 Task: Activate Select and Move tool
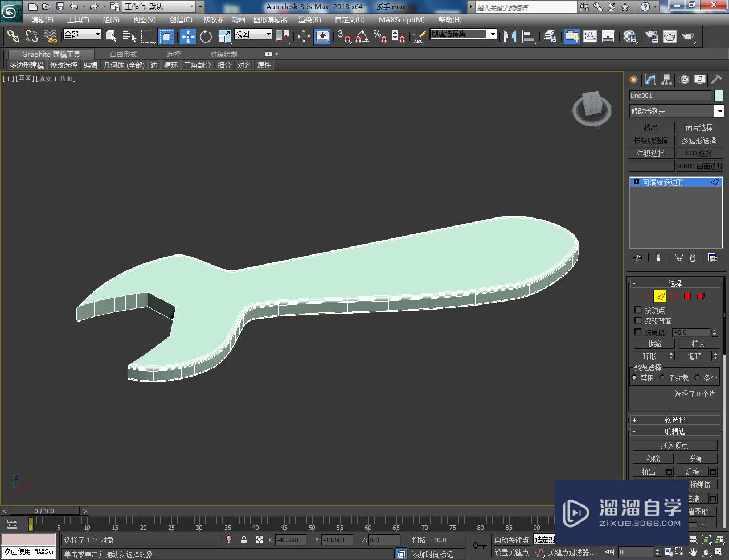(x=187, y=36)
